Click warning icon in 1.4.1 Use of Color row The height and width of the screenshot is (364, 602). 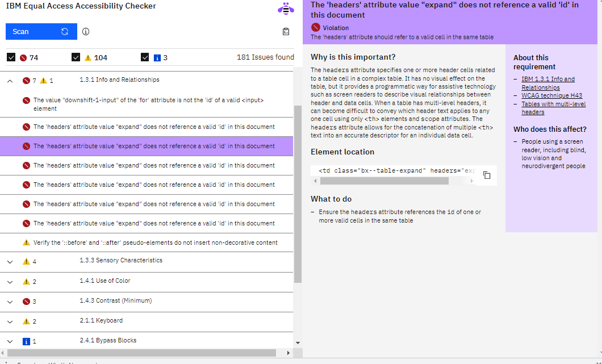pos(26,282)
